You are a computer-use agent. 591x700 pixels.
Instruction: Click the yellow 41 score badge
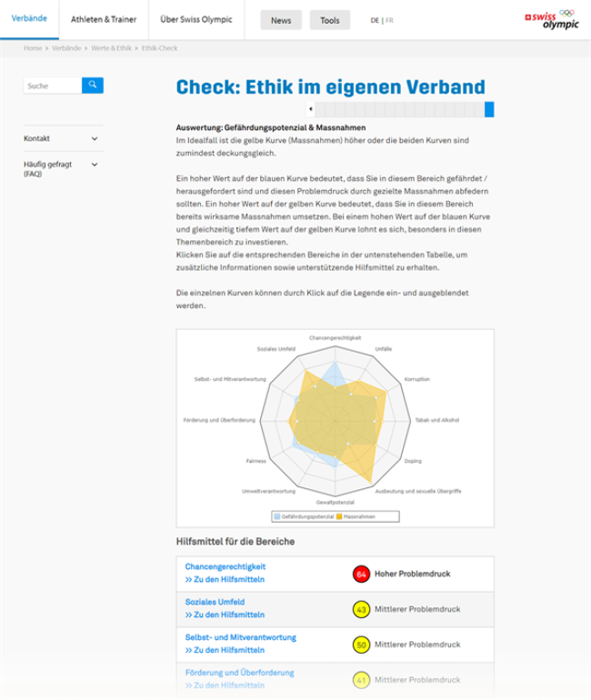click(x=361, y=680)
